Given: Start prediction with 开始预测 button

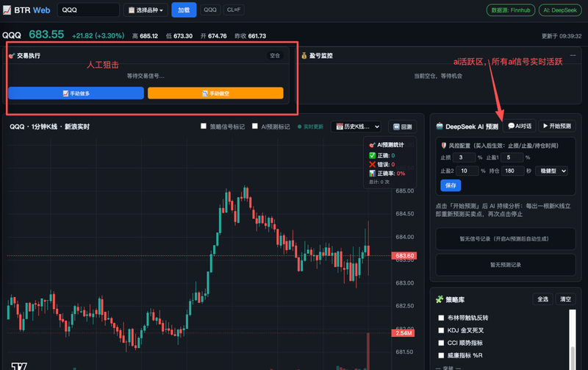Looking at the screenshot, I should (557, 126).
